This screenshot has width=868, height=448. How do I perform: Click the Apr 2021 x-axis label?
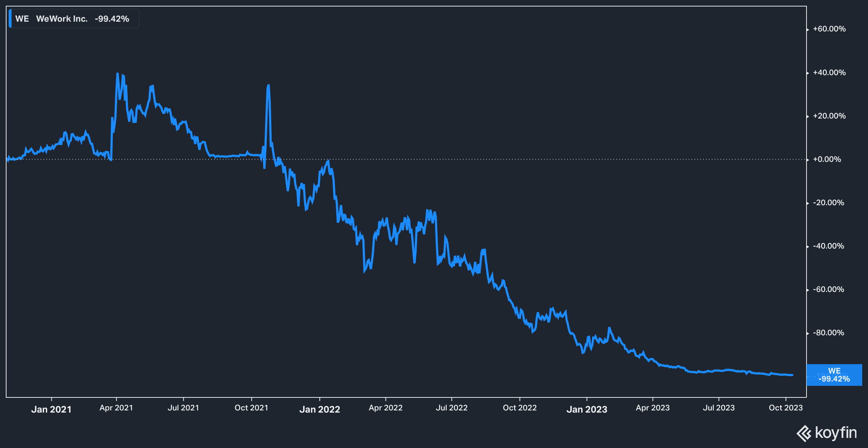click(116, 408)
